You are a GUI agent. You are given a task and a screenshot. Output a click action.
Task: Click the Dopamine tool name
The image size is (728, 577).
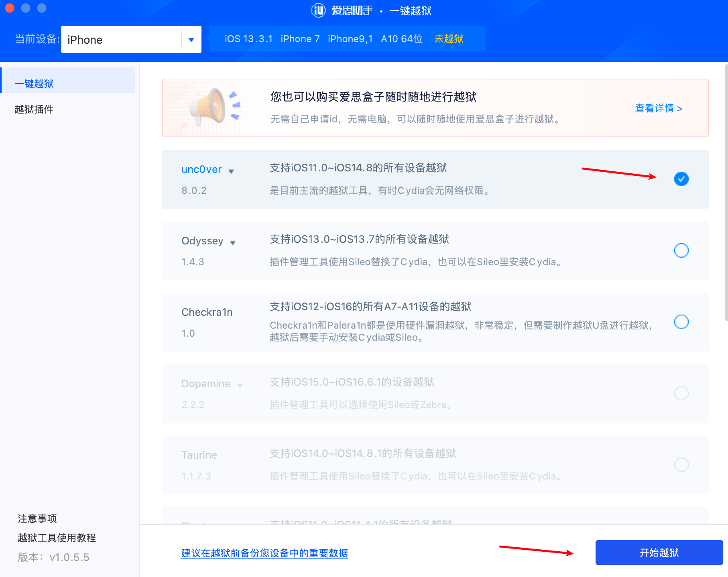[x=206, y=384]
